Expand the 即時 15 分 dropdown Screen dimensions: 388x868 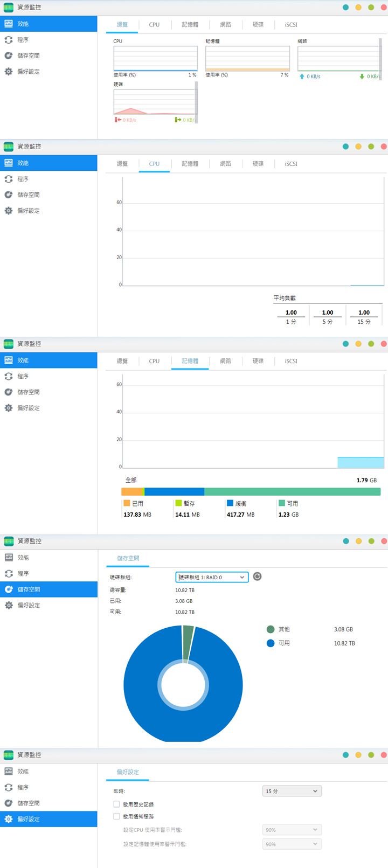click(x=292, y=791)
